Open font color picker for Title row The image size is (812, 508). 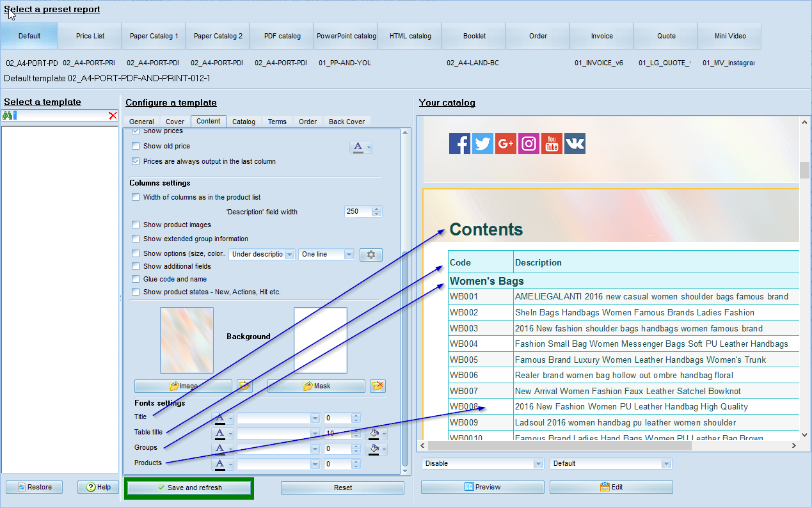coord(220,418)
